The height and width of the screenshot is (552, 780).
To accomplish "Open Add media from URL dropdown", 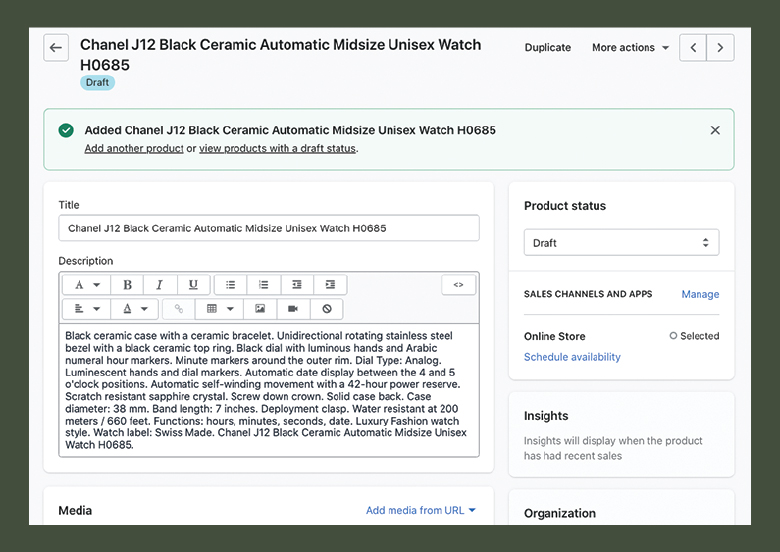I will (x=421, y=510).
